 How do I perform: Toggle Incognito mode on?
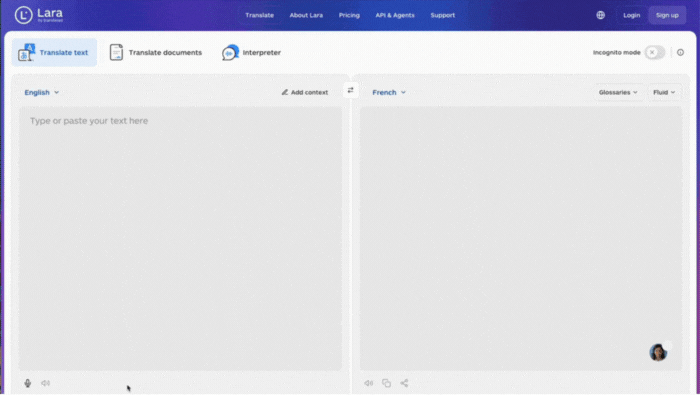click(x=654, y=52)
